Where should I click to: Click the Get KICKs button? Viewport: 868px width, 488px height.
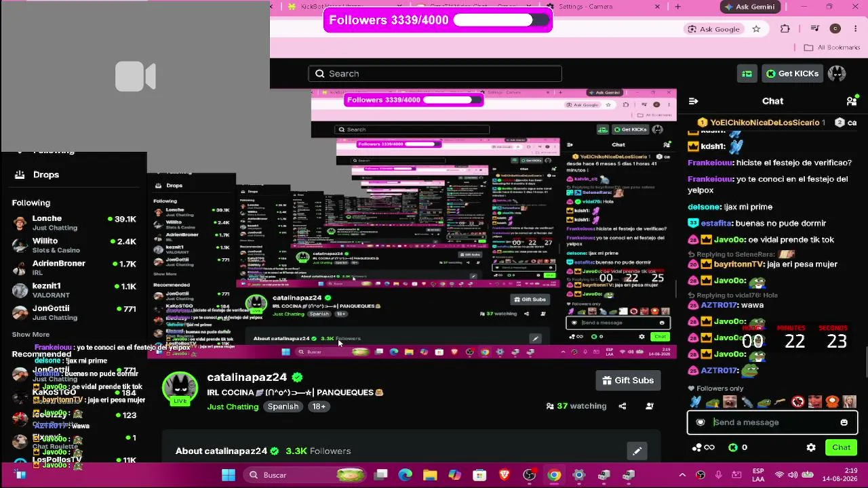click(793, 74)
